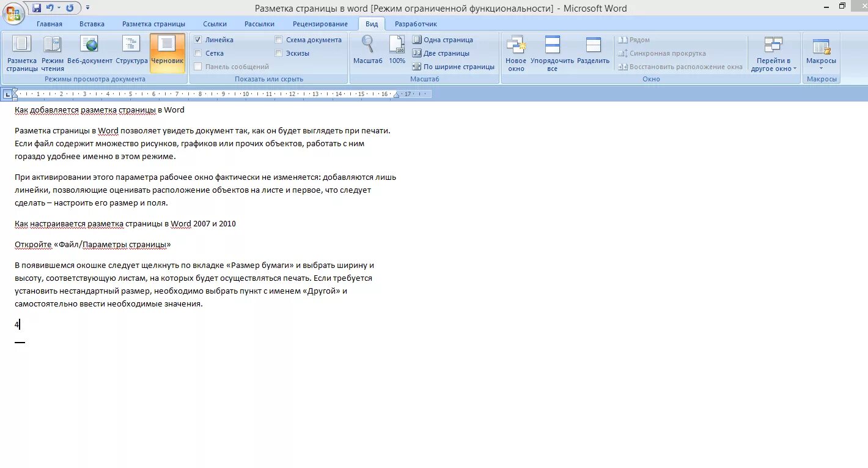Click Упорядочить все windows
This screenshot has height=468, width=868.
pos(553,54)
